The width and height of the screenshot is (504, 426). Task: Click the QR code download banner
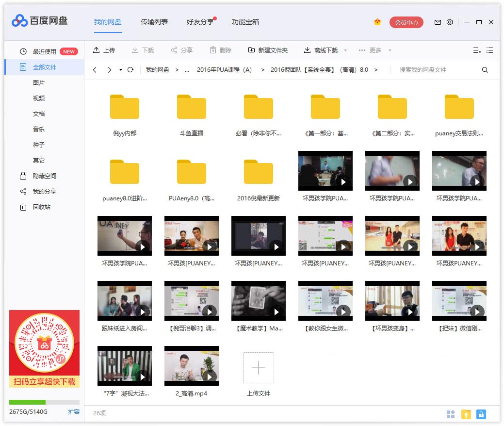tap(44, 349)
